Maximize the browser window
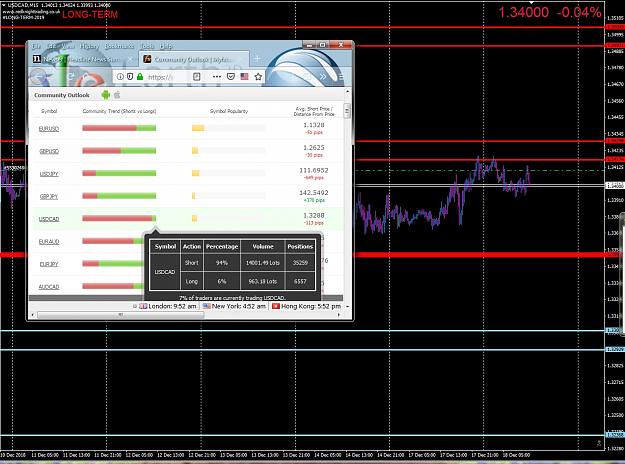 click(323, 45)
